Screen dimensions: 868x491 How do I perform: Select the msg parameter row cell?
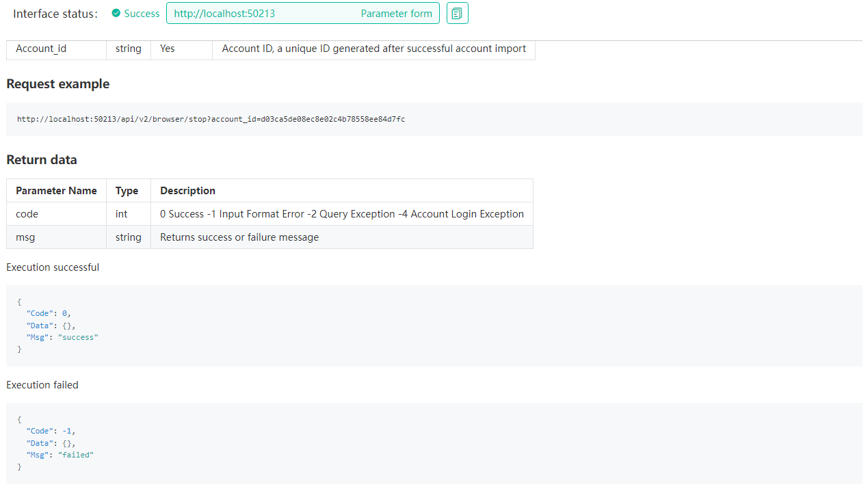point(25,237)
